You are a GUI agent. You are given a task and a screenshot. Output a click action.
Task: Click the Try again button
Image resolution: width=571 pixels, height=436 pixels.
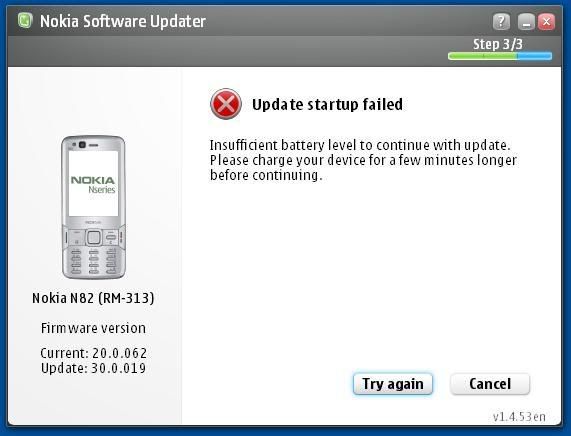393,384
